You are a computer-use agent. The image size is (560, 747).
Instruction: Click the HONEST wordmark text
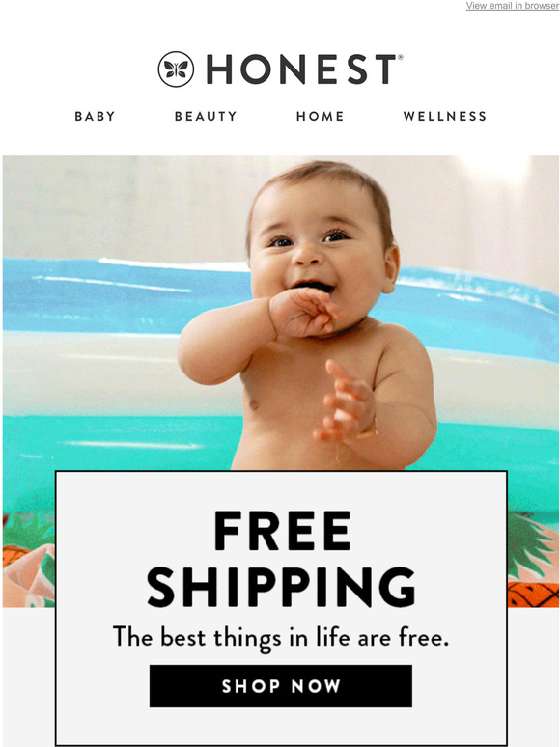coord(301,69)
